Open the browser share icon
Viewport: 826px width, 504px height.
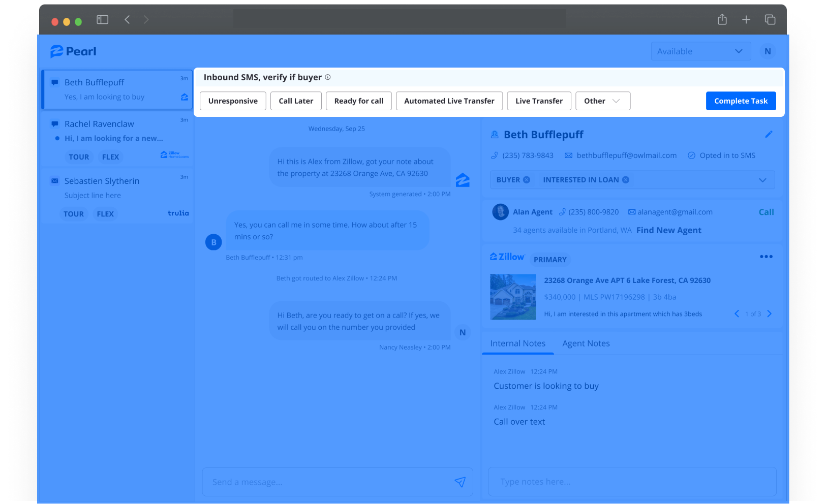tap(722, 19)
